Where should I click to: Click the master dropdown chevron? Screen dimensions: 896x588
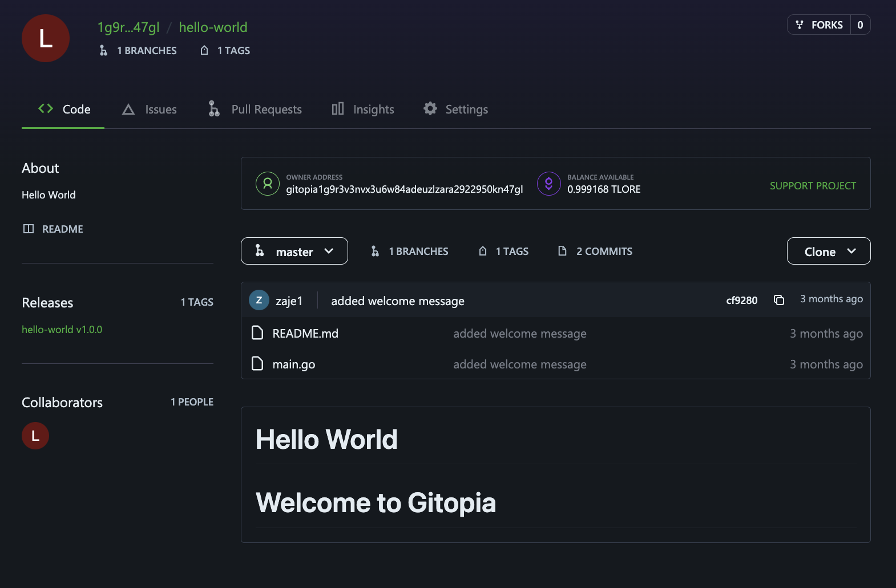329,251
